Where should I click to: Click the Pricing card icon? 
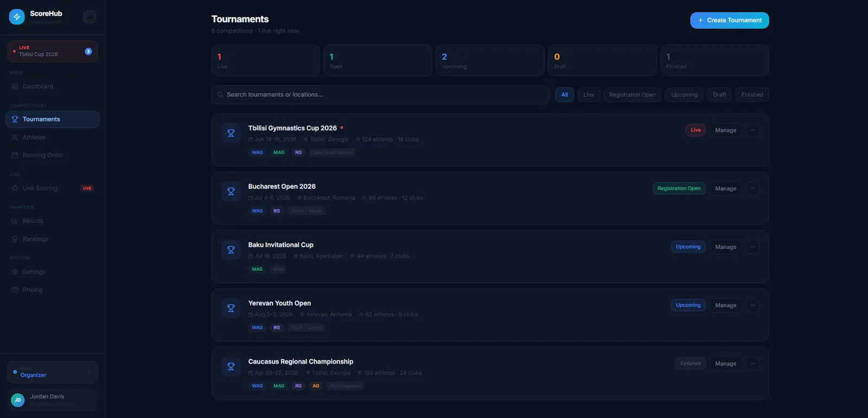(15, 290)
